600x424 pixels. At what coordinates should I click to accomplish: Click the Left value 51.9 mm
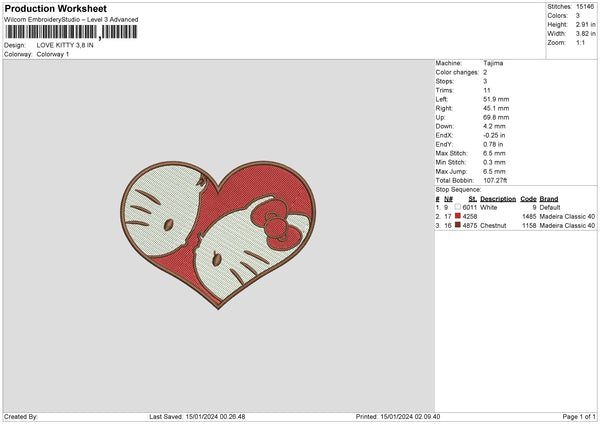pyautogui.click(x=496, y=99)
